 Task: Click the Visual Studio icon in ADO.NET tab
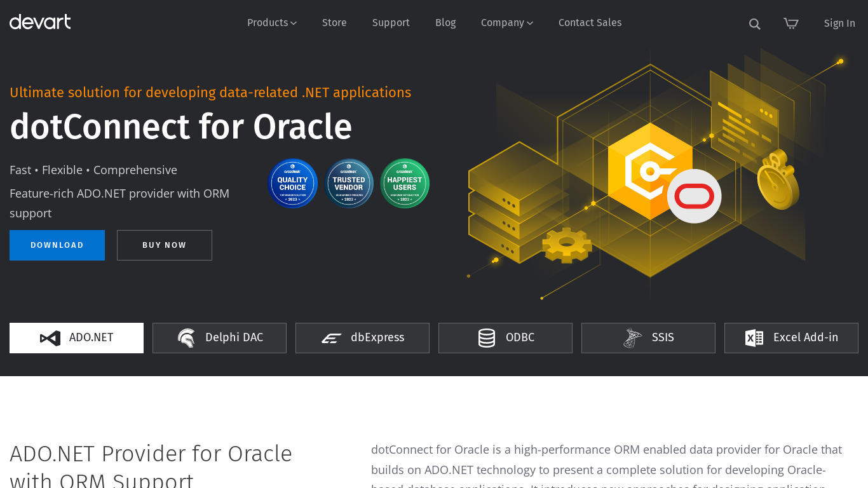50,338
